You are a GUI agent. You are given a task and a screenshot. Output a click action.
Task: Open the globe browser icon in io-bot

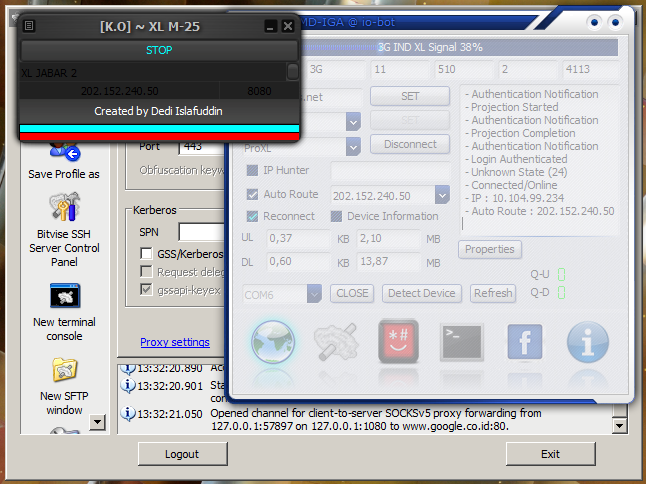(273, 342)
